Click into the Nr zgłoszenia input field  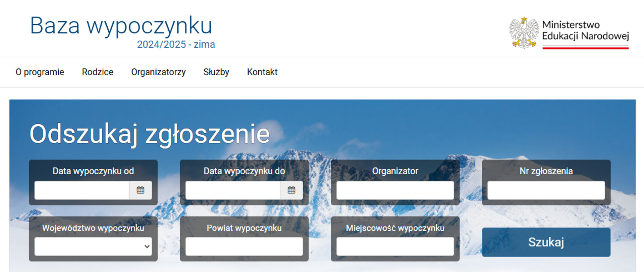(x=546, y=190)
